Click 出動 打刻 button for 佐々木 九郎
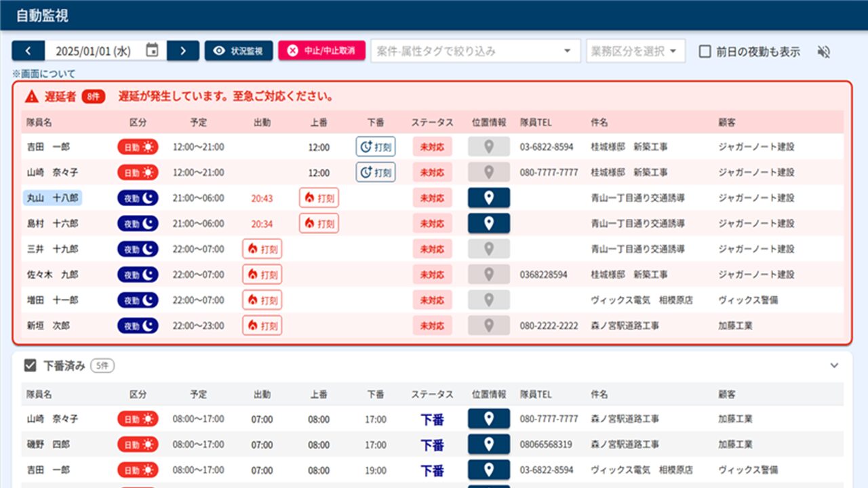The height and width of the screenshot is (488, 868). click(262, 274)
